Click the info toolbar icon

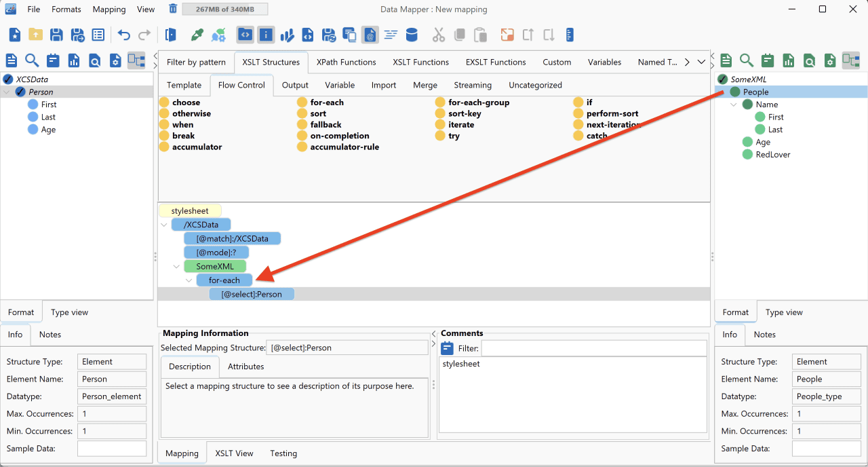(266, 35)
